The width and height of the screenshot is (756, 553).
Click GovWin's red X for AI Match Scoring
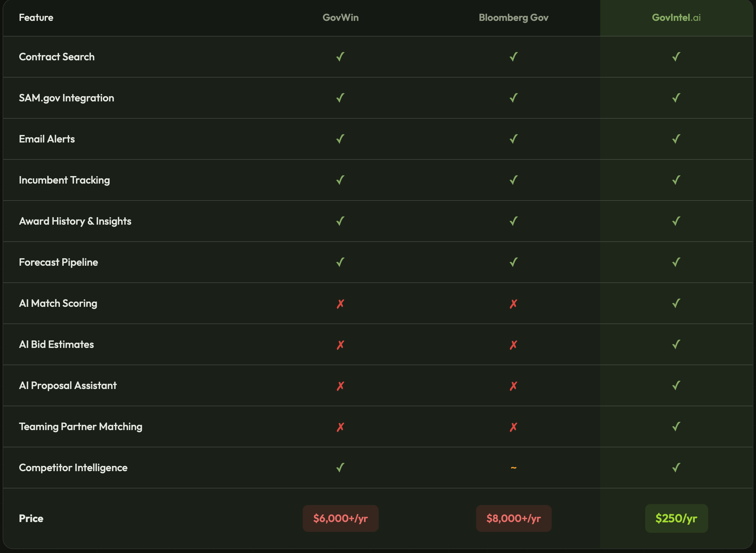point(340,304)
